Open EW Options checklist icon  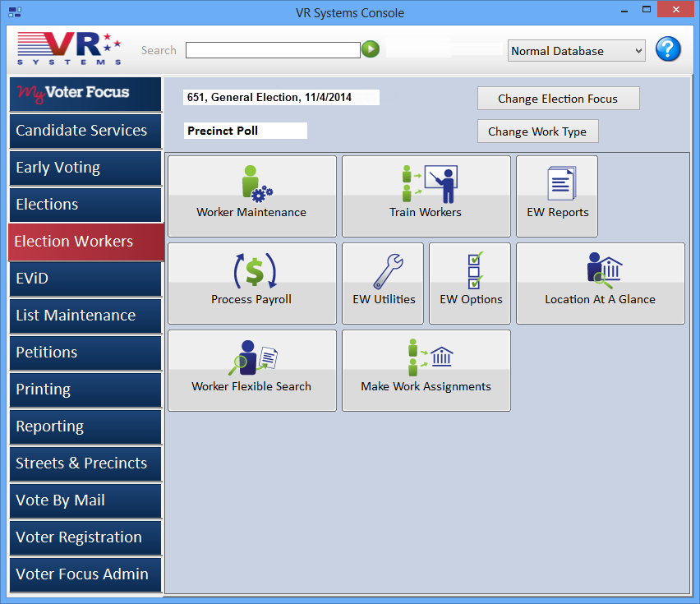(x=475, y=270)
